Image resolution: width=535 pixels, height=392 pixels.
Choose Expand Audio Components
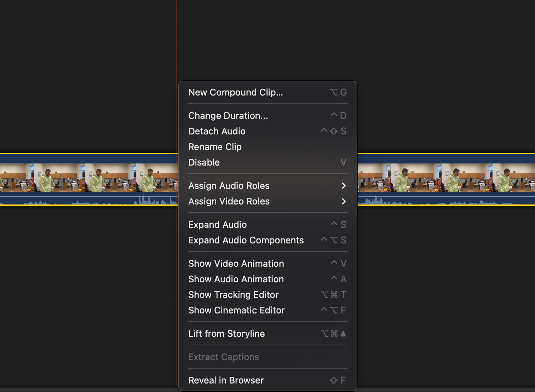[267, 240]
